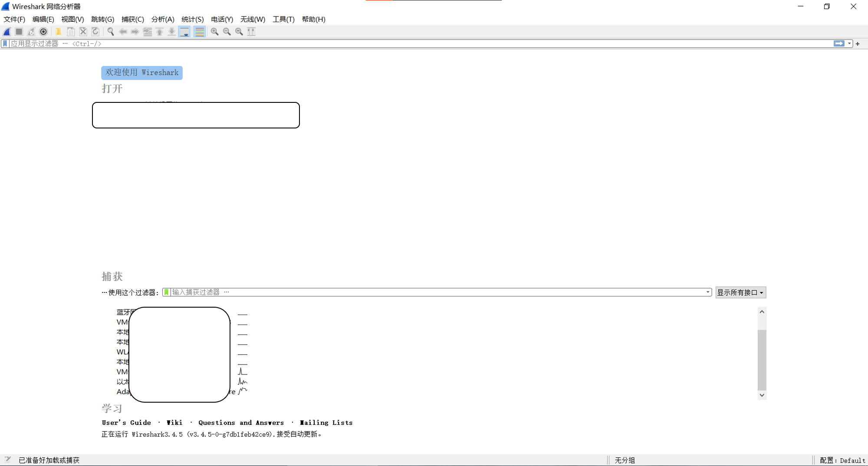868x466 pixels.
Task: Restore down the Wireshark window
Action: pos(827,7)
